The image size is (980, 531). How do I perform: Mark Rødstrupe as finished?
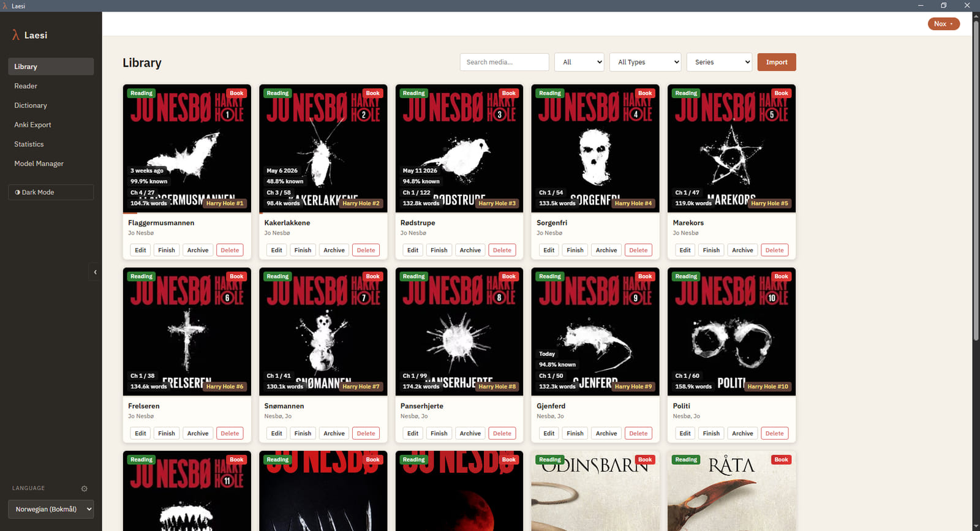(x=439, y=250)
